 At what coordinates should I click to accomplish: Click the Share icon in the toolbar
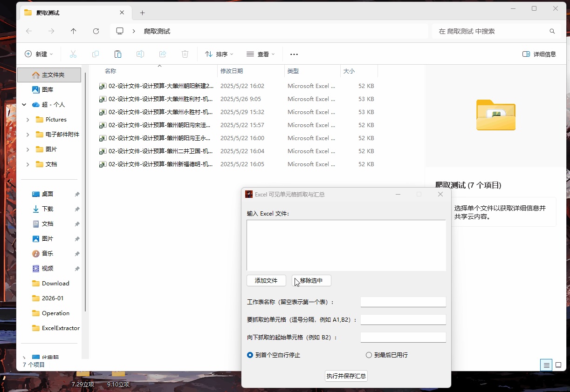162,54
